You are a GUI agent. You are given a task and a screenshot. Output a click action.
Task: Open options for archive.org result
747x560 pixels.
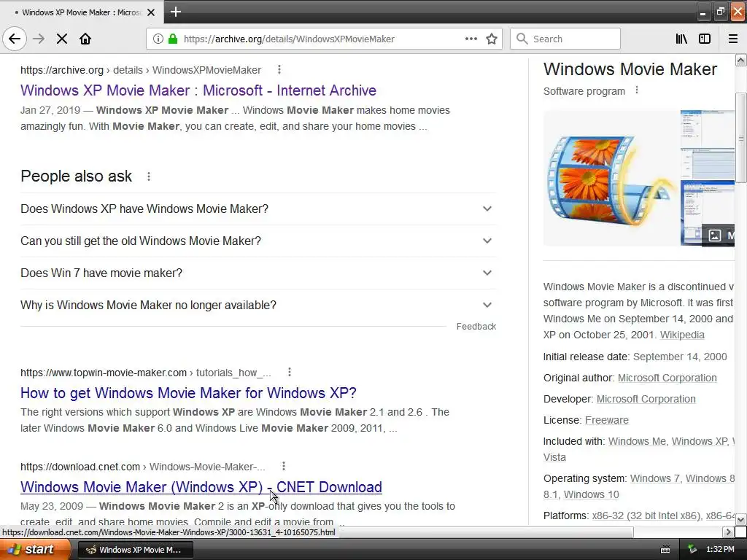click(279, 69)
